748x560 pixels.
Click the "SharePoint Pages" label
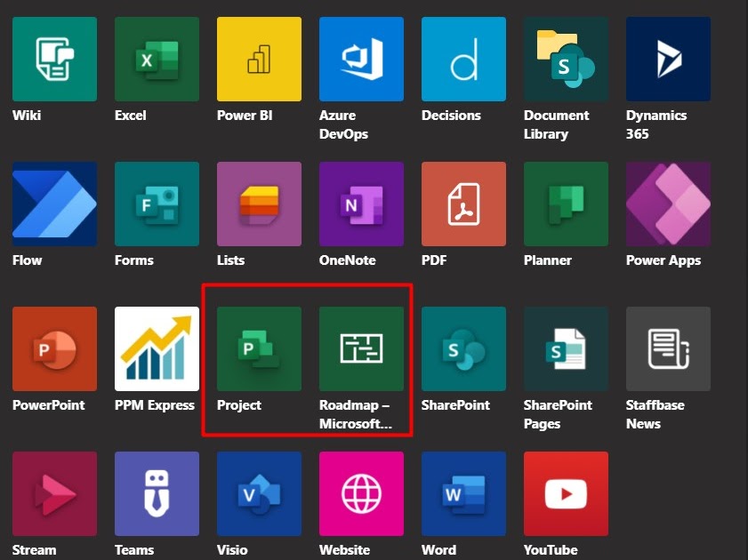[558, 414]
